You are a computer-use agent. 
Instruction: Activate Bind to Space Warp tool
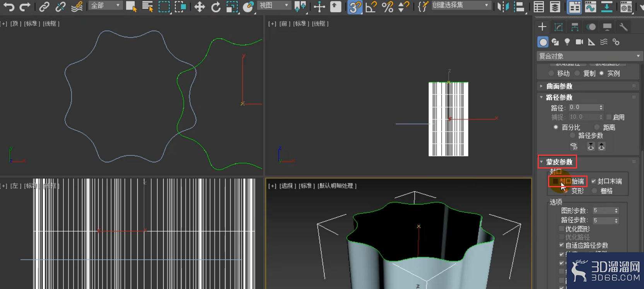pos(77,7)
